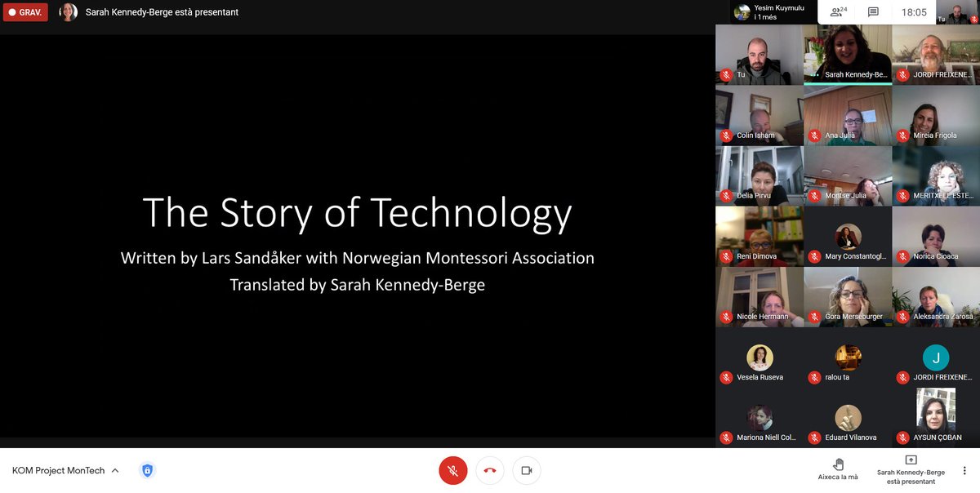Select Ana Julià's video tile
This screenshot has height=493, width=980.
[848, 115]
